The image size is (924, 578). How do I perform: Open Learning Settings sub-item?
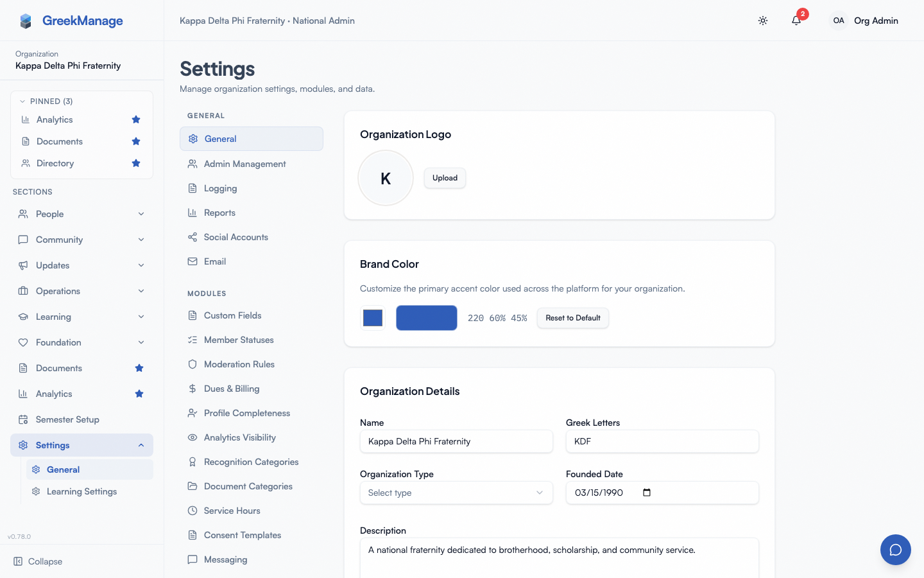coord(90,491)
